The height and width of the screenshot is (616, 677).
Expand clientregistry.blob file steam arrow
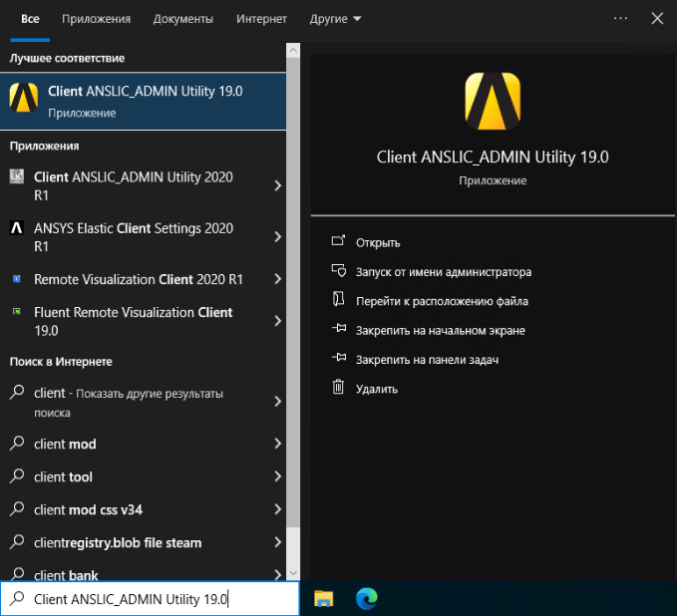(x=277, y=542)
